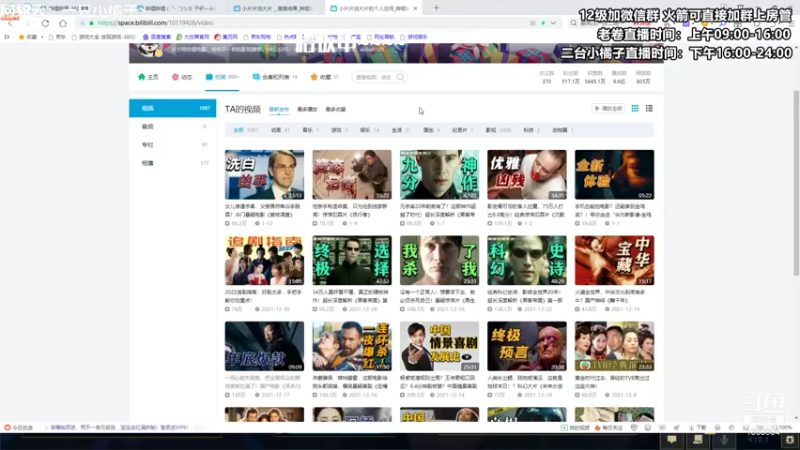Screen dimensions: 800x450
Task: Select the 投稿 tab
Action: pyautogui.click(x=222, y=77)
